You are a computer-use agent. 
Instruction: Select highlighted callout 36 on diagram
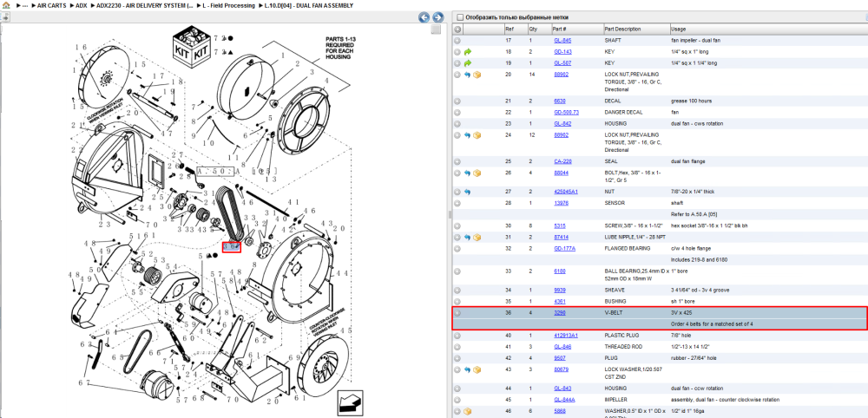232,247
